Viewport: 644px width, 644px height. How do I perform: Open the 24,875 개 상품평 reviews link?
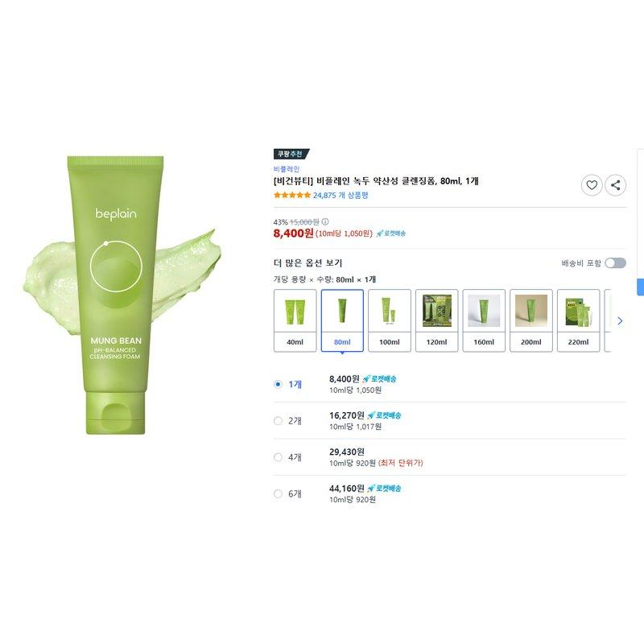coord(341,195)
